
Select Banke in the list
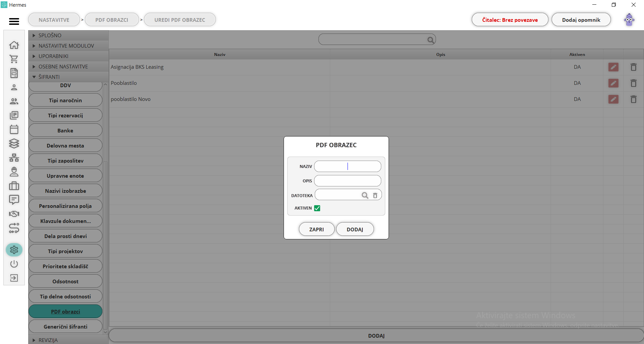coord(65,130)
